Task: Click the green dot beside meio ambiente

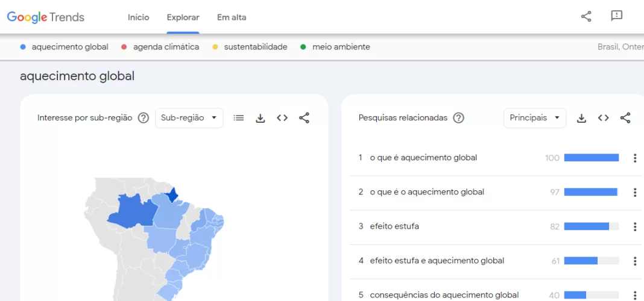Action: (303, 47)
